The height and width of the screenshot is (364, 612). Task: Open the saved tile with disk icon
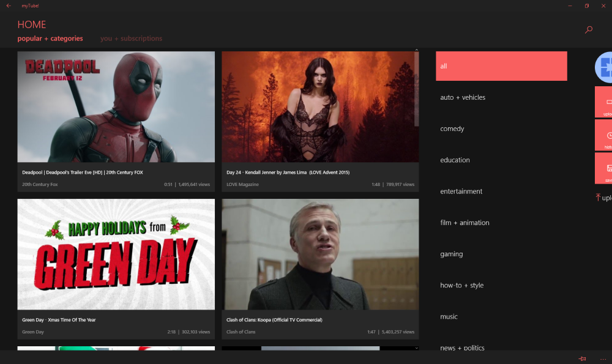603,168
